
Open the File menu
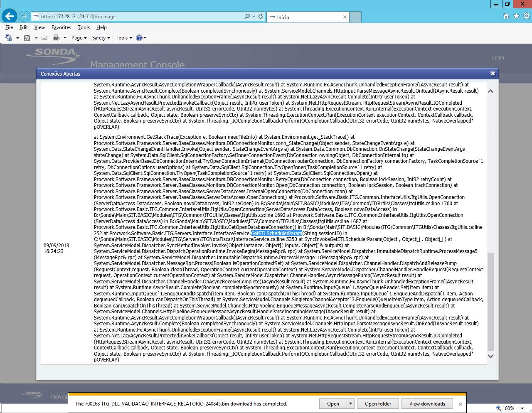pos(9,27)
